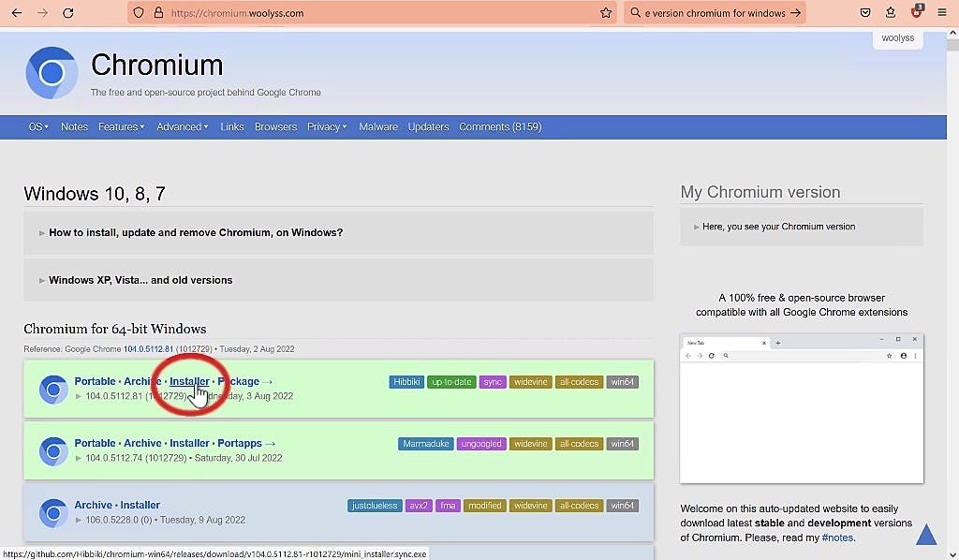Image resolution: width=959 pixels, height=560 pixels.
Task: Run search with the arrow in the search box
Action: pyautogui.click(x=795, y=12)
